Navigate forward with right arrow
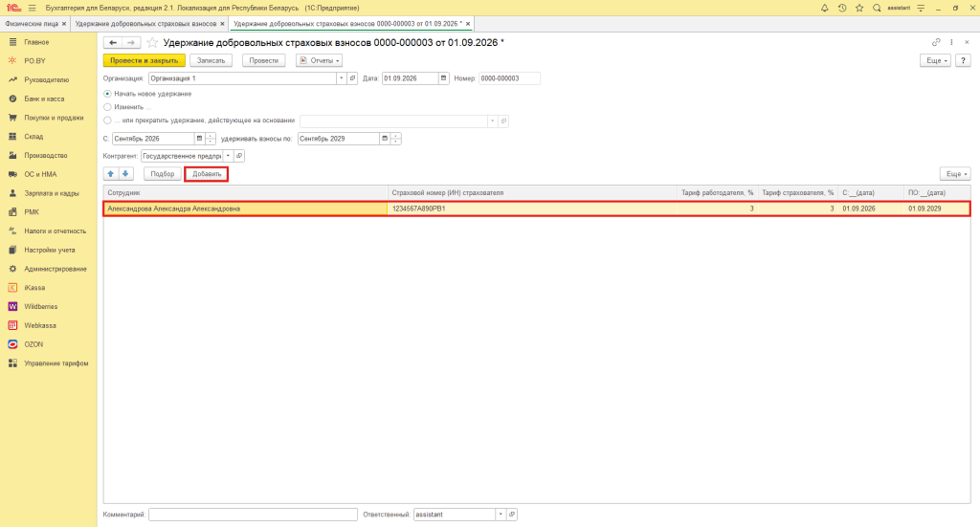Image resolution: width=980 pixels, height=527 pixels. click(x=130, y=42)
